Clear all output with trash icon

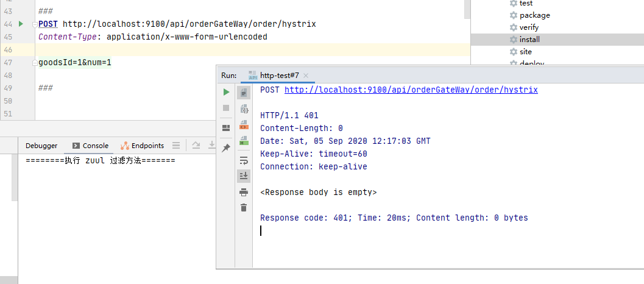[x=244, y=208]
